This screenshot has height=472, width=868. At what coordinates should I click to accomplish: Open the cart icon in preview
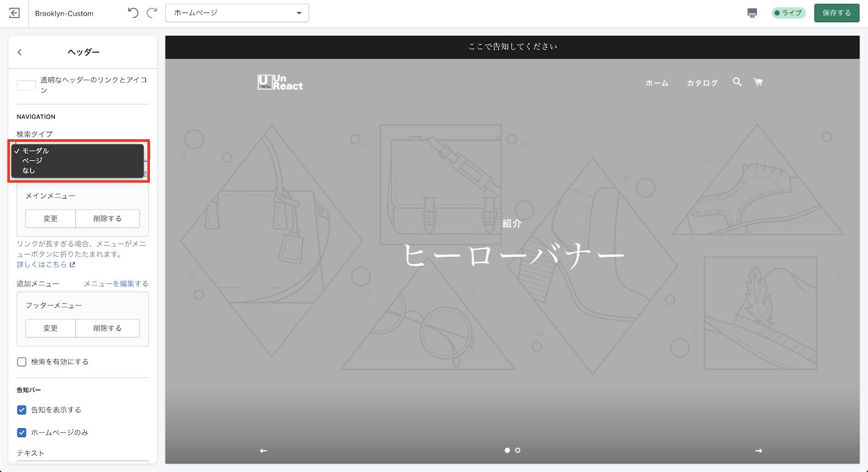click(x=758, y=82)
